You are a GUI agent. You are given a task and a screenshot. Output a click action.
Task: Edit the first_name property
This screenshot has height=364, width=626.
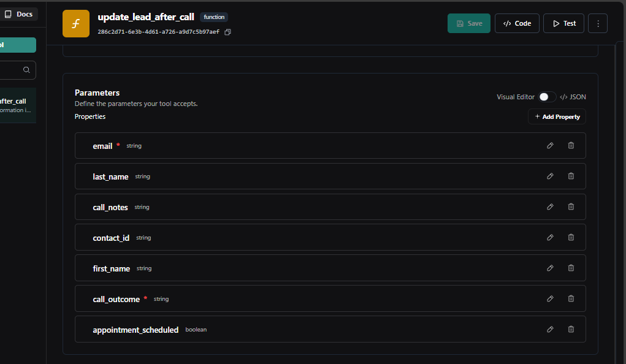pyautogui.click(x=550, y=268)
